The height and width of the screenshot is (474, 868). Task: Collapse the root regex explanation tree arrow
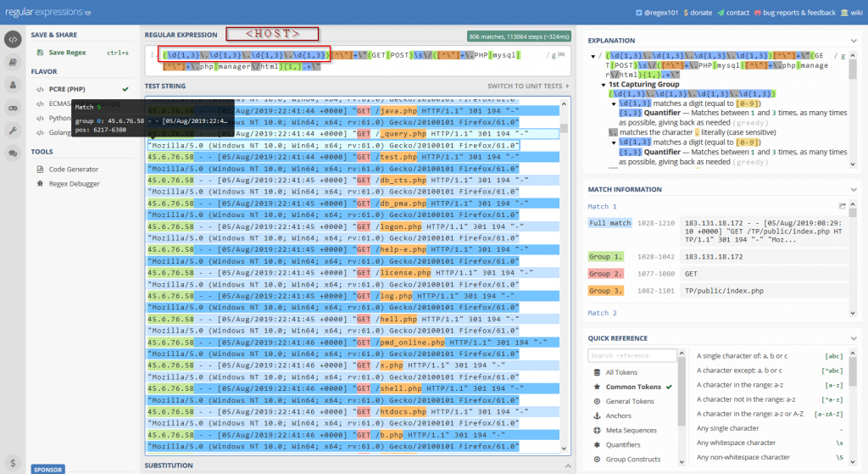click(x=593, y=56)
